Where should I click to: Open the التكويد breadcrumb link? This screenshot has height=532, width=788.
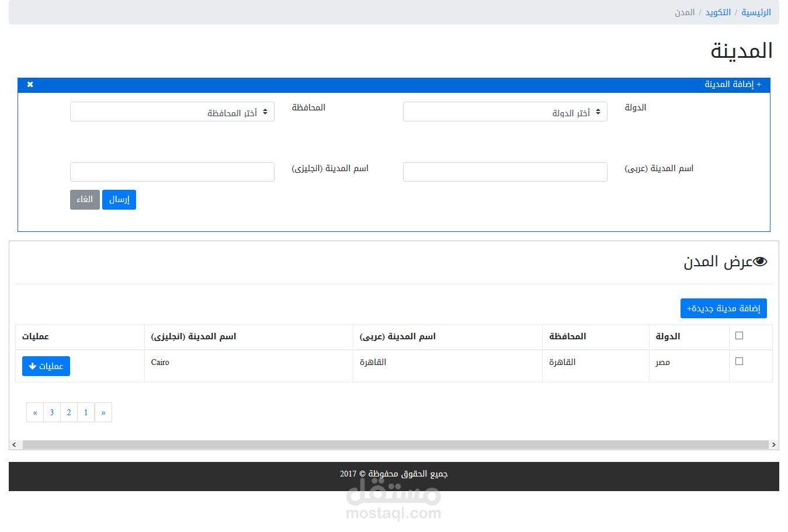(718, 12)
